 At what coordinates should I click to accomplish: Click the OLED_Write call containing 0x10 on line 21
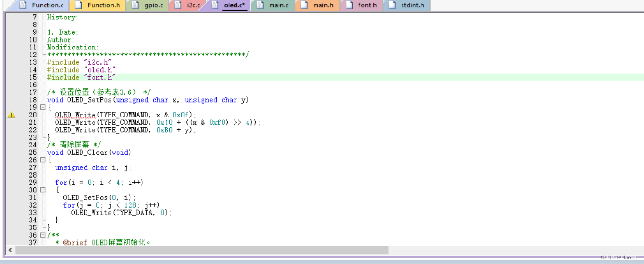click(x=158, y=123)
